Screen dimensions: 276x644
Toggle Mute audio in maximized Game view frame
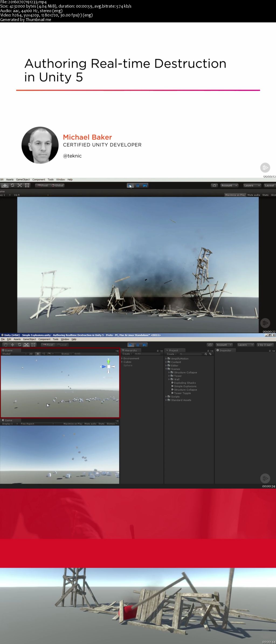(x=254, y=195)
